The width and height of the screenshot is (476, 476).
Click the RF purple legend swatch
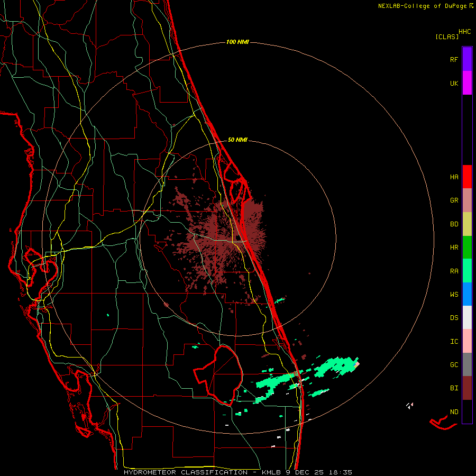tap(467, 59)
